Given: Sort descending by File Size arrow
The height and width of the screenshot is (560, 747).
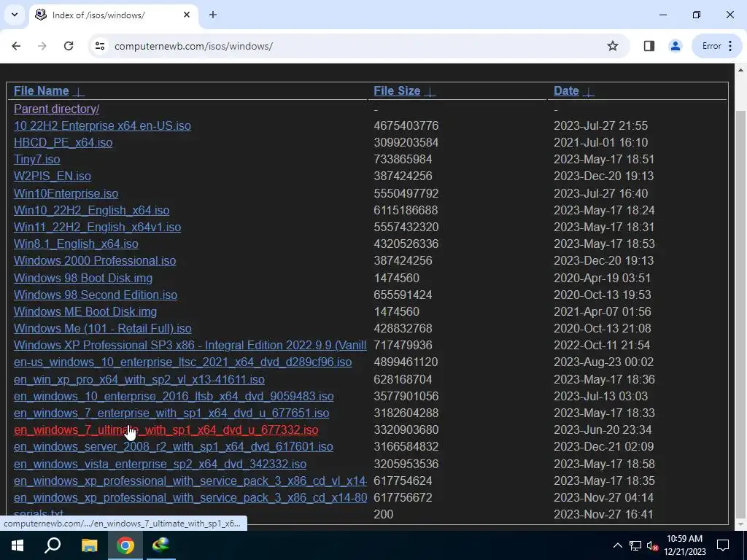Looking at the screenshot, I should click(x=430, y=91).
